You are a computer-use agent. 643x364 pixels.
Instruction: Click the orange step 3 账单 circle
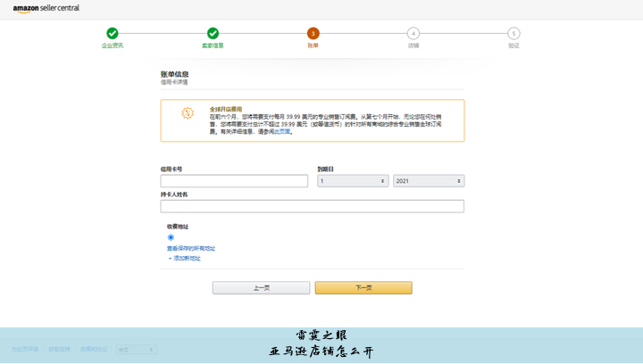click(x=313, y=34)
